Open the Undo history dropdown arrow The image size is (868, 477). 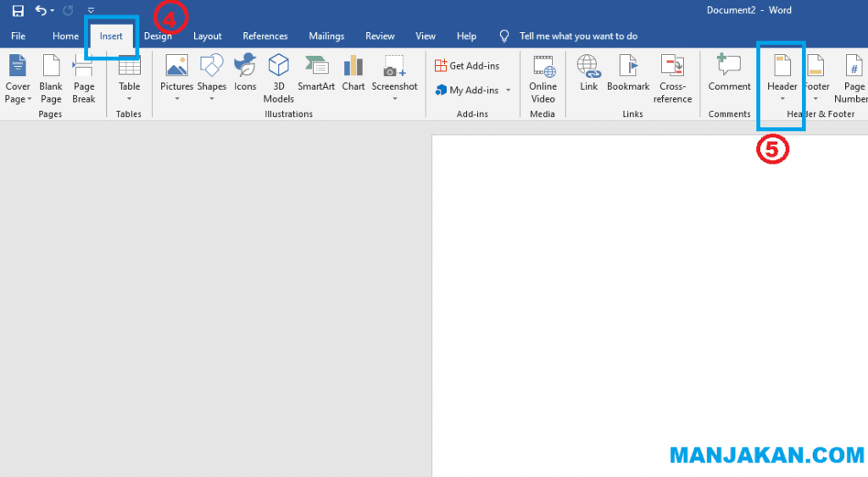click(x=53, y=10)
